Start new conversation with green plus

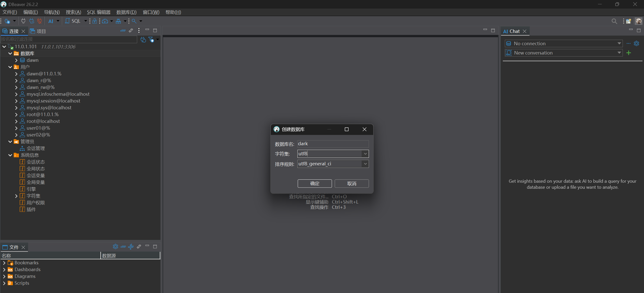point(629,53)
